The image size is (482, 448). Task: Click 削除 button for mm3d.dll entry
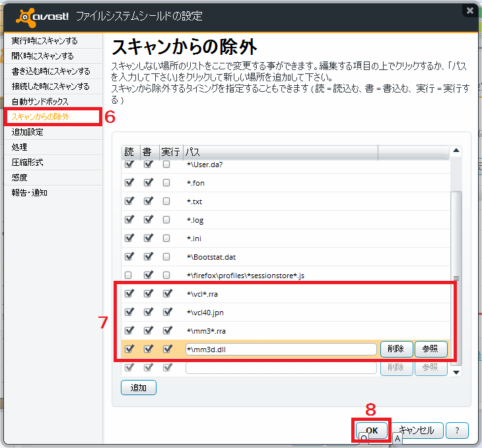tap(396, 349)
